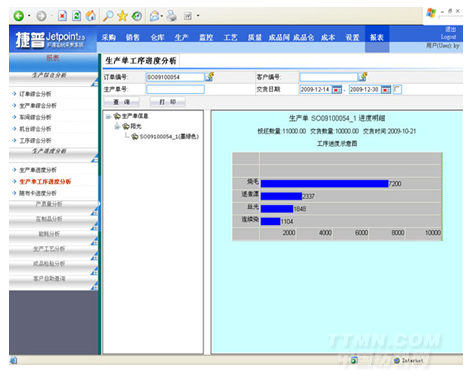Image resolution: width=473 pixels, height=378 pixels.
Task: Click the 打印 print button
Action: (x=168, y=102)
